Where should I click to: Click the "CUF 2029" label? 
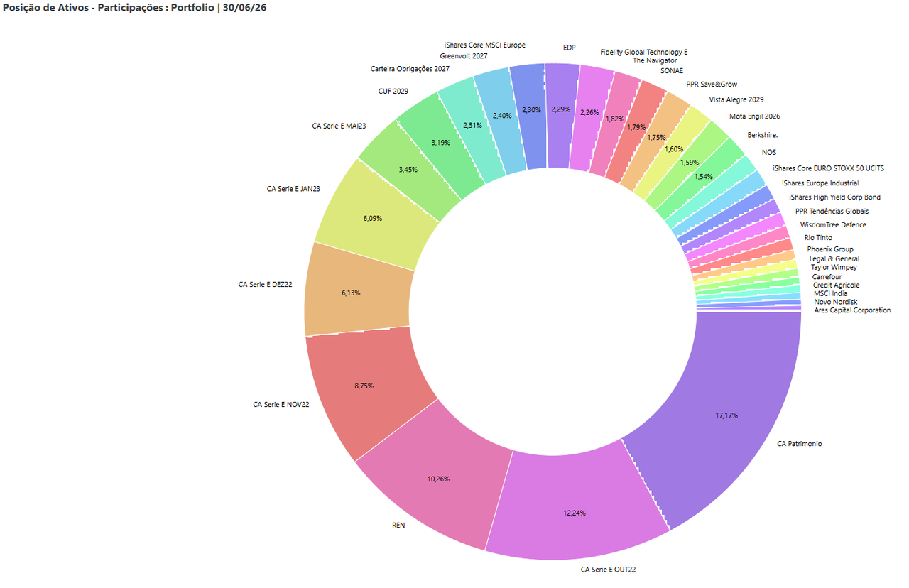393,92
